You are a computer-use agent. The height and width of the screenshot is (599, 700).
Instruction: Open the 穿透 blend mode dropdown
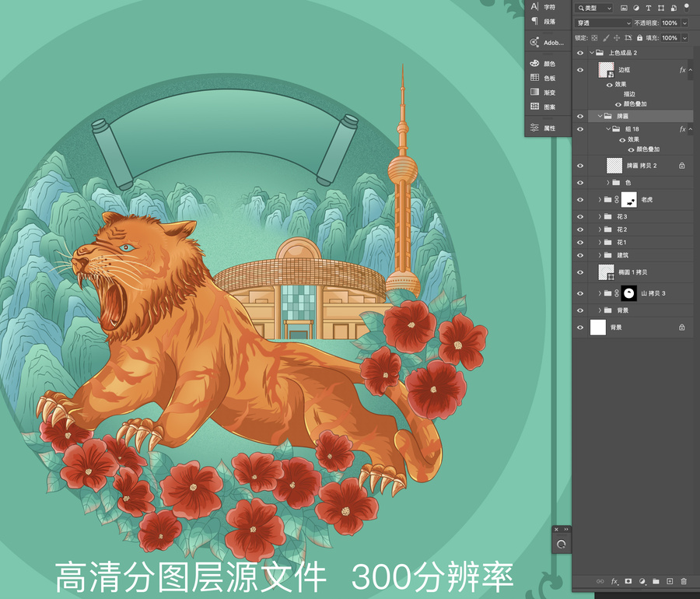[x=603, y=23]
